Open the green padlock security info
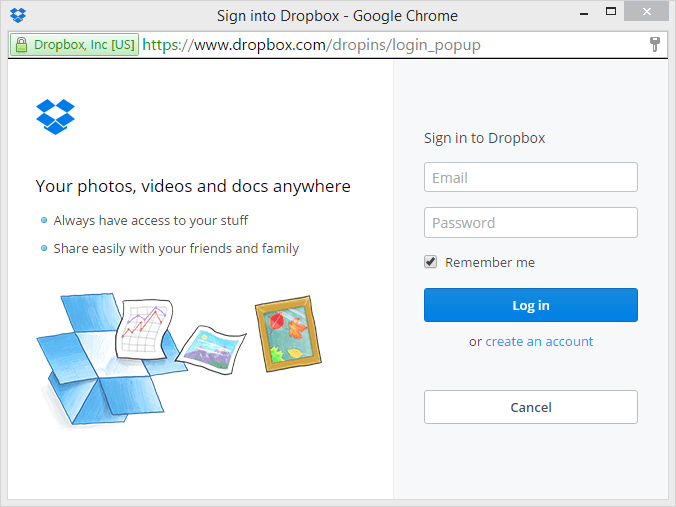676x507 pixels. click(21, 44)
